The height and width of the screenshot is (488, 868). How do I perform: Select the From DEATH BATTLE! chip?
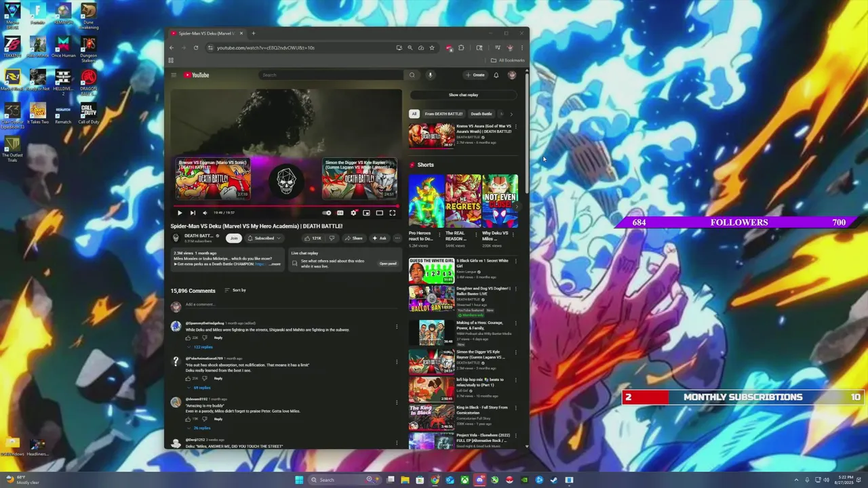click(443, 114)
